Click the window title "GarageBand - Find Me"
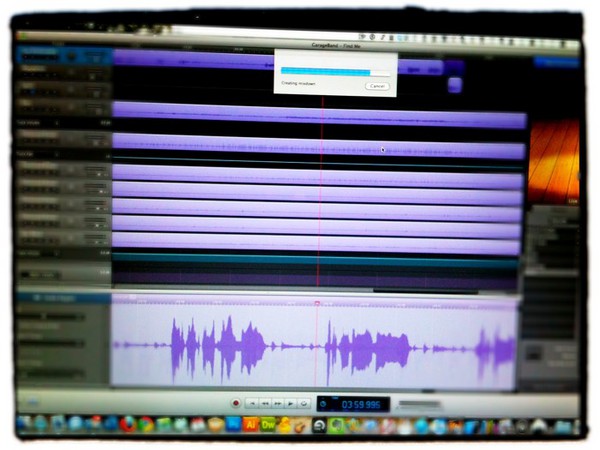 [x=336, y=46]
